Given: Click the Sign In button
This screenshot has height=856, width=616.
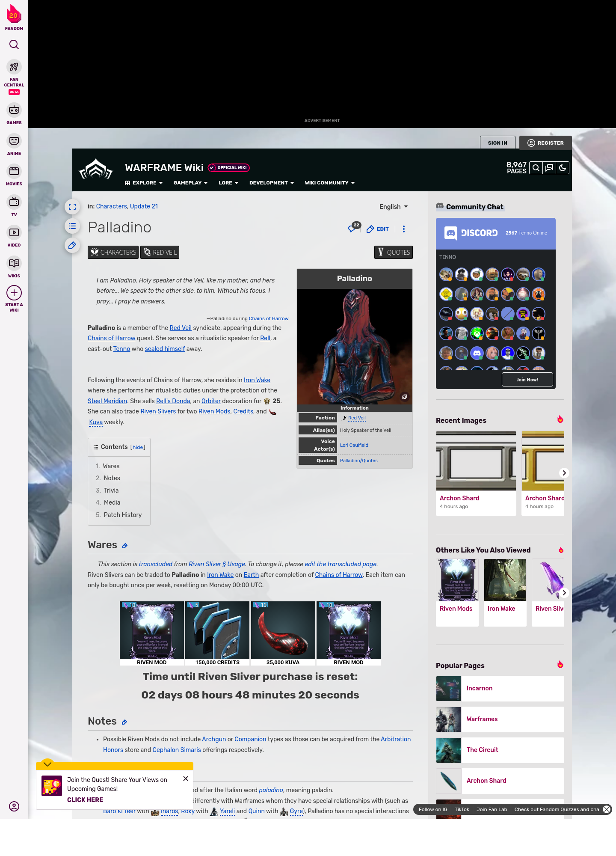Looking at the screenshot, I should [498, 143].
